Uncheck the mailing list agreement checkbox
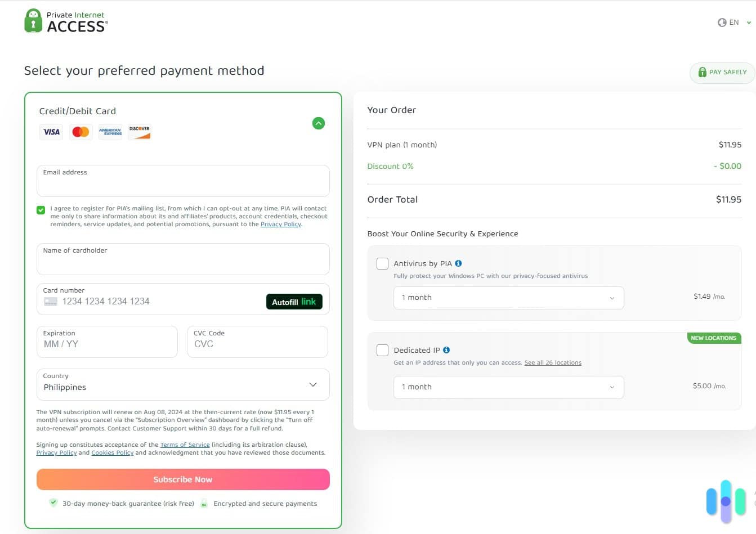Viewport: 756px width, 534px height. pos(41,209)
